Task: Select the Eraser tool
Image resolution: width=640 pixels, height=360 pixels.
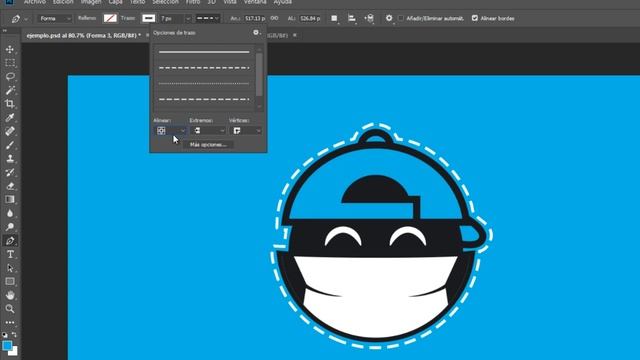Action: (x=10, y=186)
